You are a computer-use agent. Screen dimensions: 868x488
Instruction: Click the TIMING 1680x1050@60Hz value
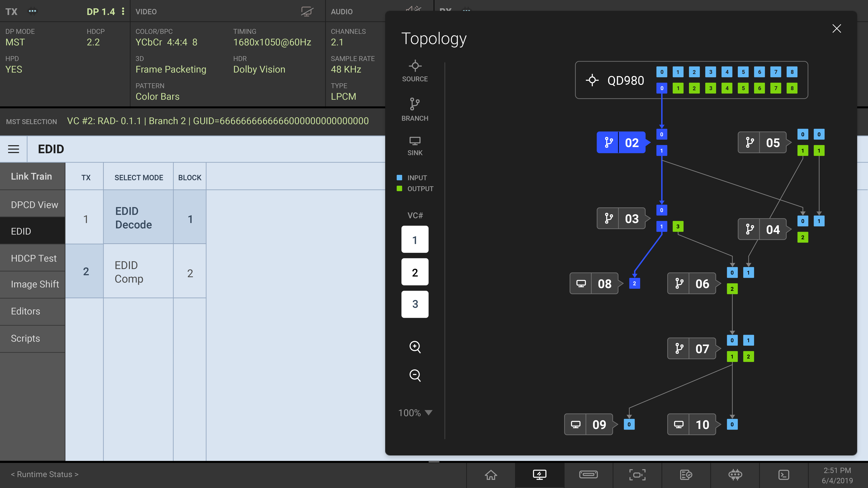272,42
